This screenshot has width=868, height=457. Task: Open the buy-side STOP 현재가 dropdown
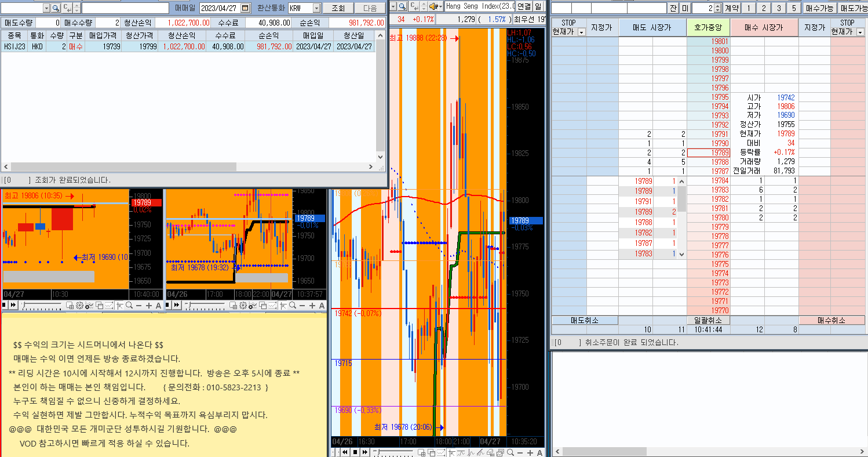pyautogui.click(x=860, y=32)
